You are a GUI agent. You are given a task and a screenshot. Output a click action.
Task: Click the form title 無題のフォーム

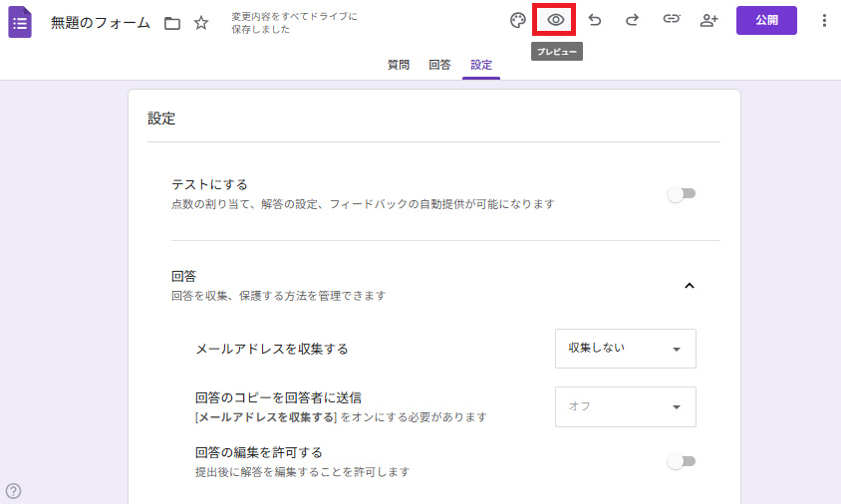pyautogui.click(x=101, y=23)
